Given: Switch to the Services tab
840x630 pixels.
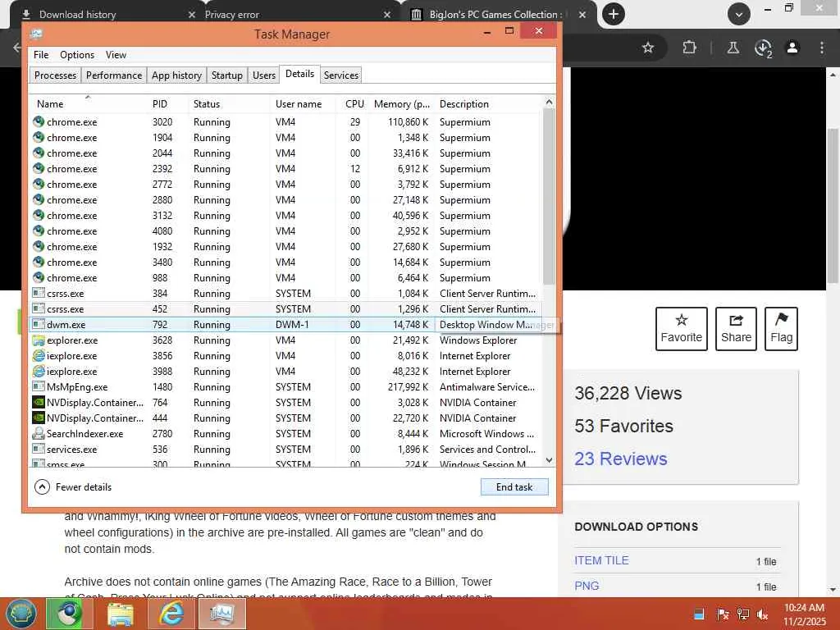Looking at the screenshot, I should [340, 75].
